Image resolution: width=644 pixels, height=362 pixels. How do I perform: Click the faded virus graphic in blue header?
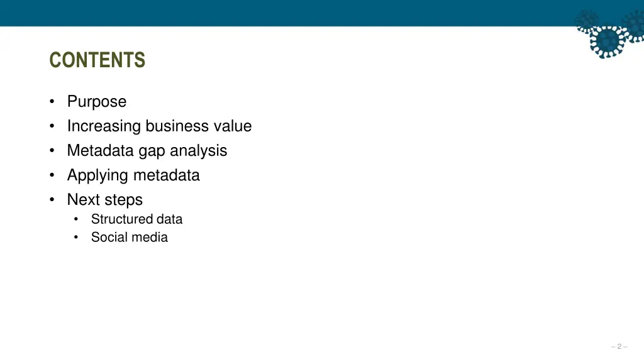[587, 19]
